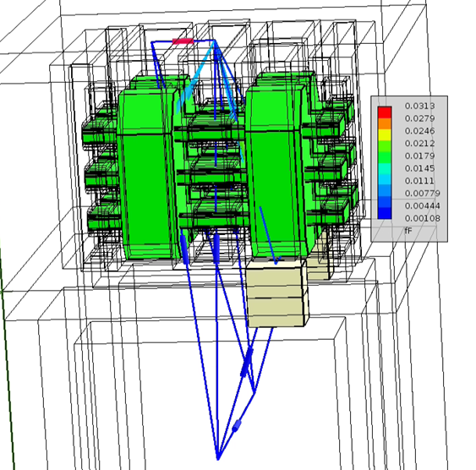
Task: Select the small blue cylinder near bottom node
Action: (237, 425)
